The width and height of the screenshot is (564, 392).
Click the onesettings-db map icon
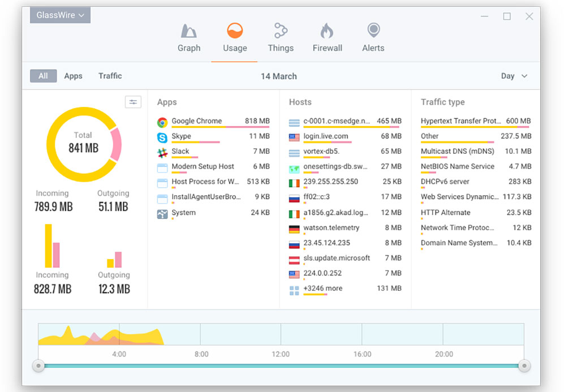[x=294, y=169]
